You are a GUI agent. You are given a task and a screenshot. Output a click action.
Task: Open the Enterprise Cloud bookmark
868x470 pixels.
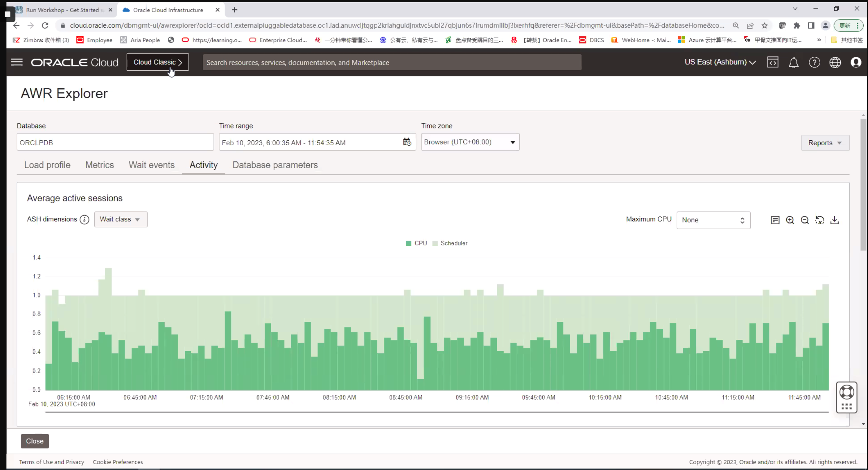tap(278, 40)
